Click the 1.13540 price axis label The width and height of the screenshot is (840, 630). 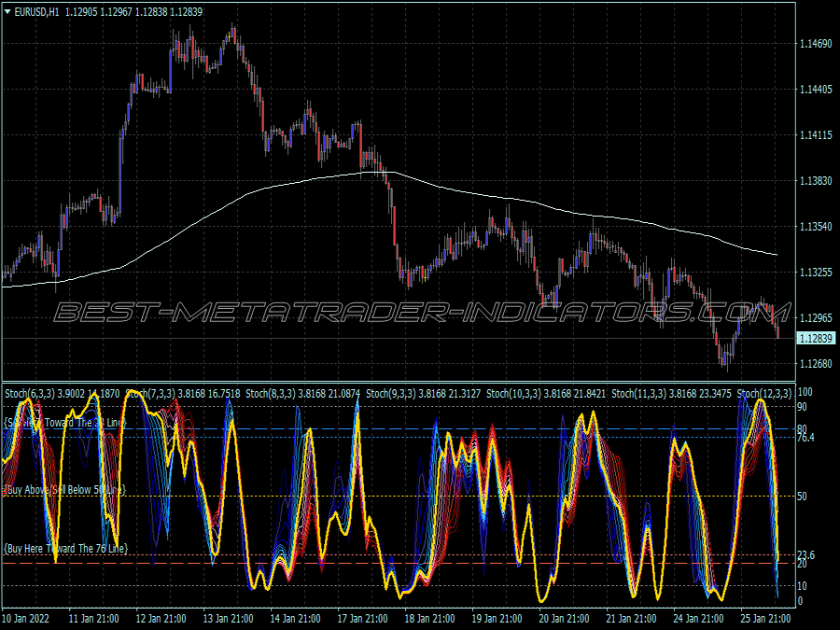pyautogui.click(x=816, y=226)
